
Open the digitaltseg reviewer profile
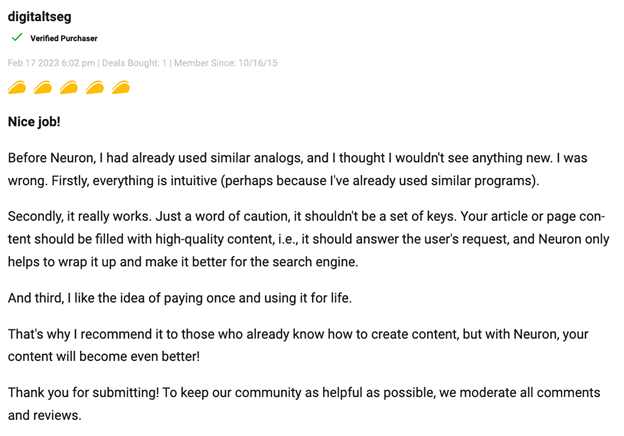click(39, 16)
